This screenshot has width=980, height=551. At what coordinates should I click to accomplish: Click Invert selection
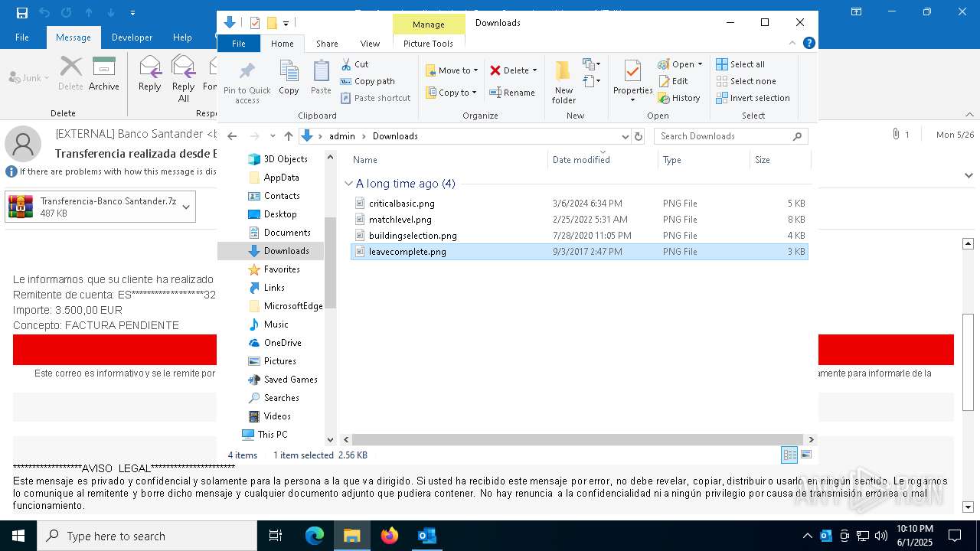[753, 98]
